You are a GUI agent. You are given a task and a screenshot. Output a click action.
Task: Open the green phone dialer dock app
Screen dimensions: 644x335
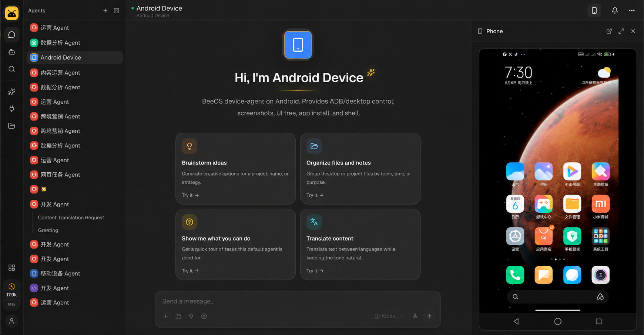pos(515,275)
